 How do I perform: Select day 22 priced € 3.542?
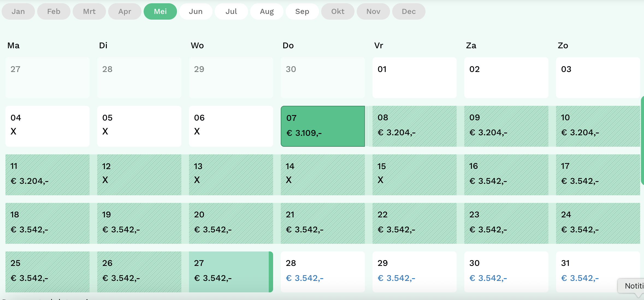pos(414,223)
